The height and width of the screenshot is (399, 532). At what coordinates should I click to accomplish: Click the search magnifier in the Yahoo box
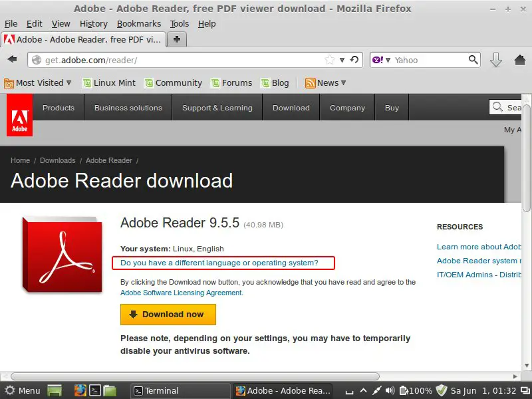(473, 60)
